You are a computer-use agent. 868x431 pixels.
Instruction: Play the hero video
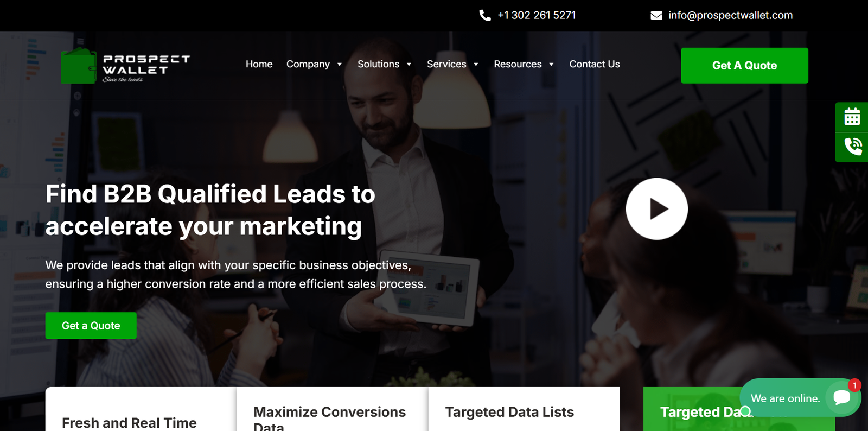(x=657, y=209)
